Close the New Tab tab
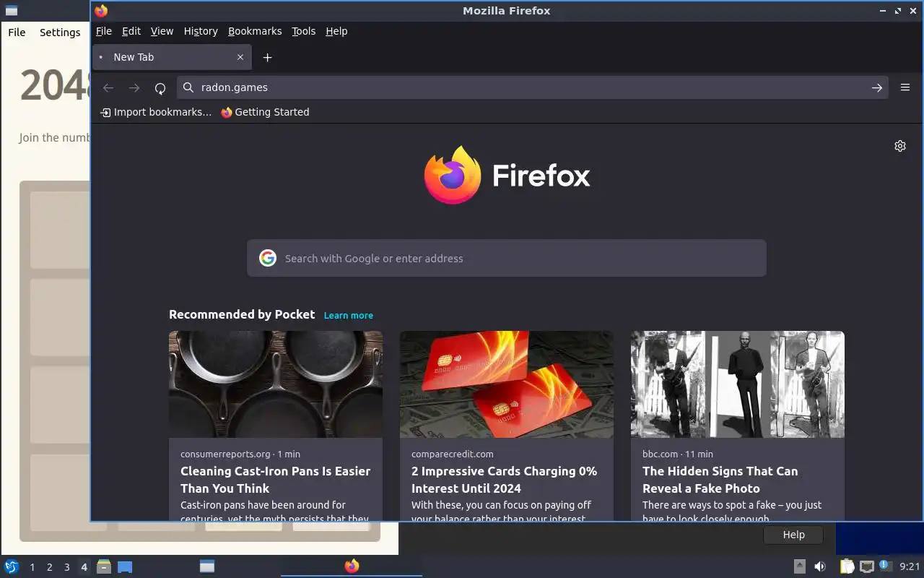This screenshot has width=924, height=578. (240, 57)
